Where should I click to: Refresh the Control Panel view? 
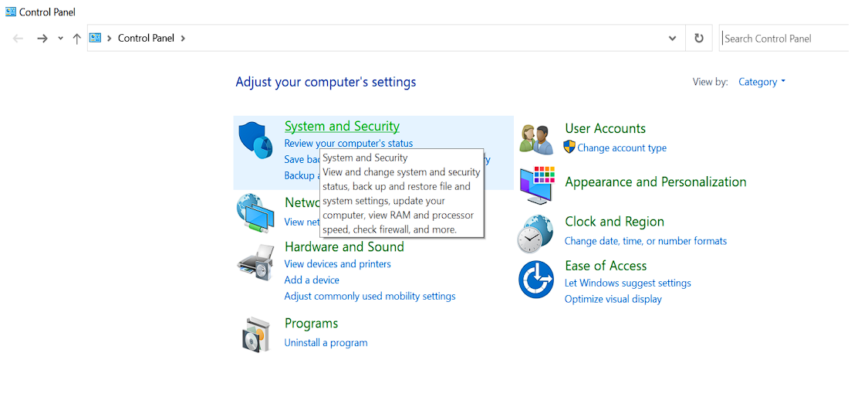(699, 39)
